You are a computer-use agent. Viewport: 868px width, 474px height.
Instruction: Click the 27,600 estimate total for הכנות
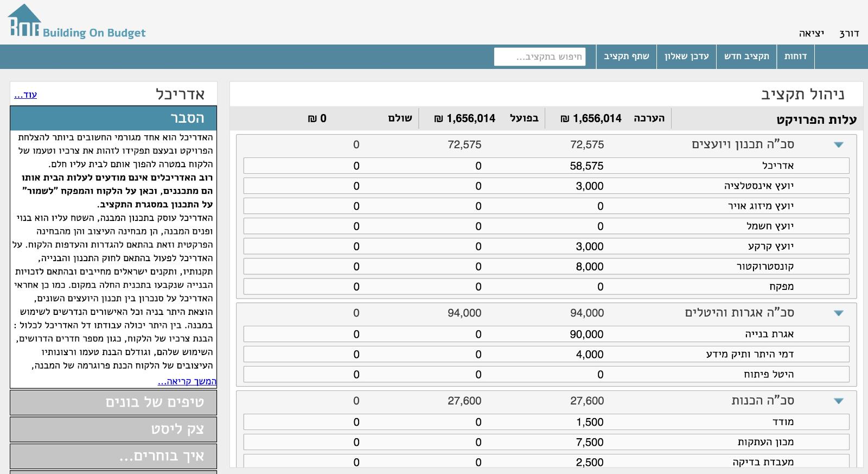tap(587, 401)
